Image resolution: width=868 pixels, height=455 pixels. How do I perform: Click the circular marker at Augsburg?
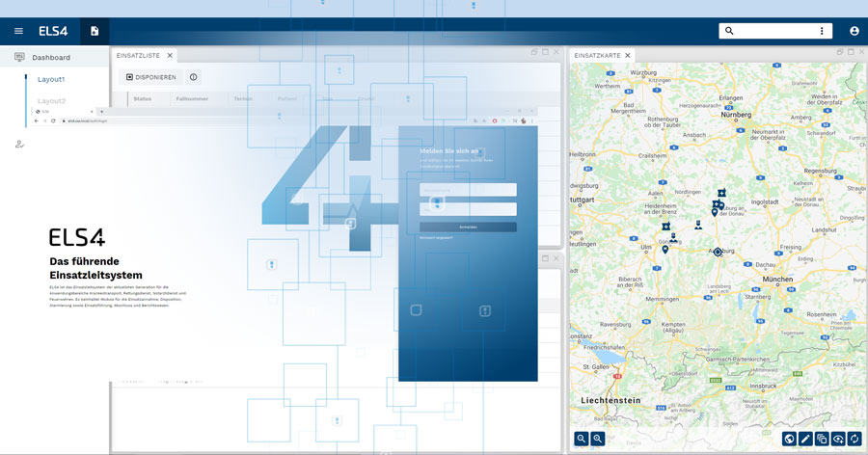point(718,252)
